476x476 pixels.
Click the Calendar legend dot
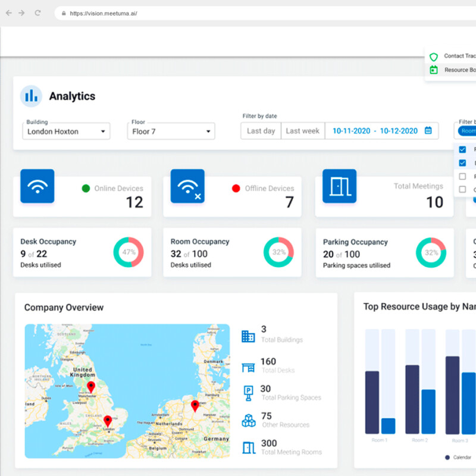447,458
